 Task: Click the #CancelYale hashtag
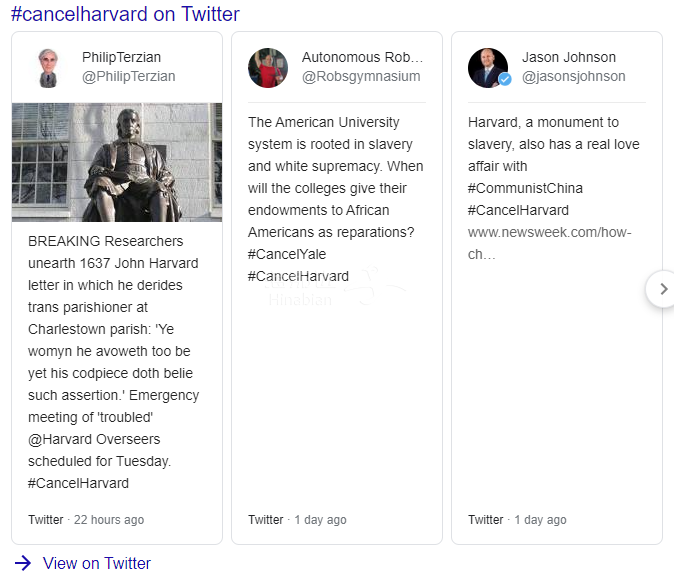287,254
